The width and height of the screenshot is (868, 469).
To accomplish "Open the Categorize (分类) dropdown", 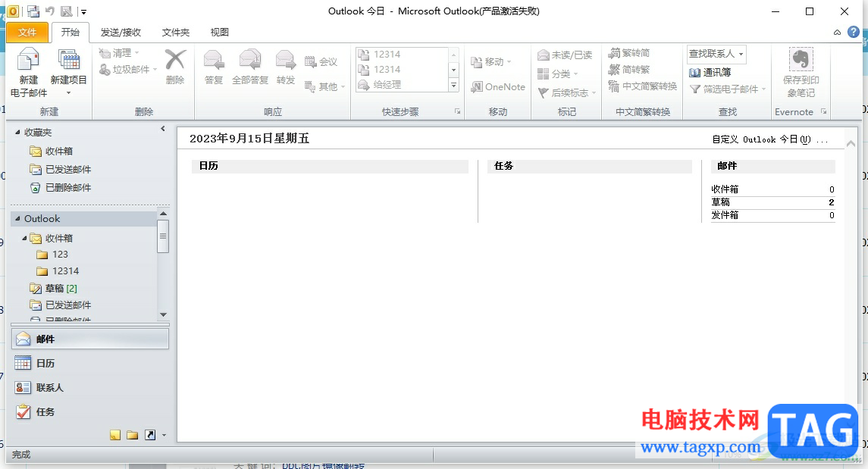I will pyautogui.click(x=557, y=73).
